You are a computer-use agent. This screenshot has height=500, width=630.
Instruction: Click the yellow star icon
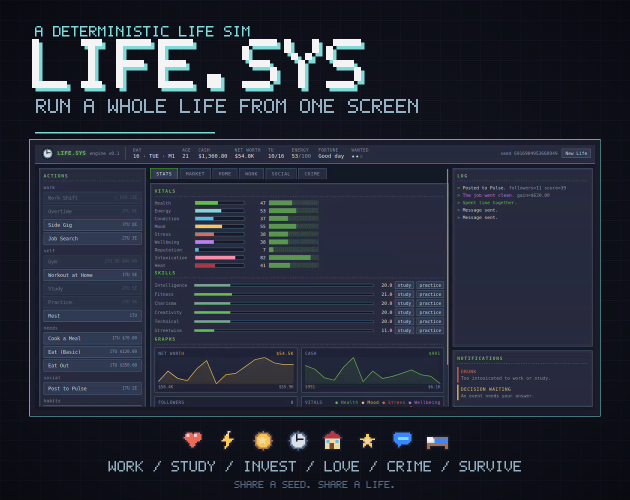pyautogui.click(x=367, y=441)
